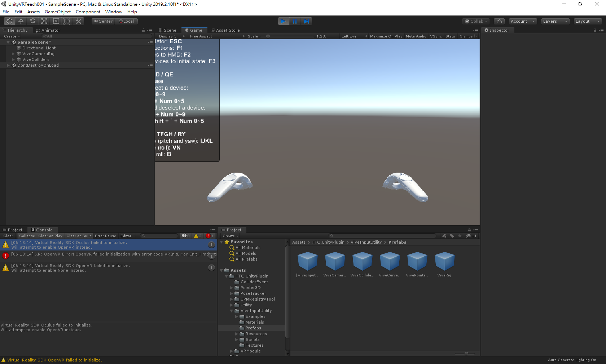Switch to the Asset Store tab
The image size is (606, 364).
(225, 30)
